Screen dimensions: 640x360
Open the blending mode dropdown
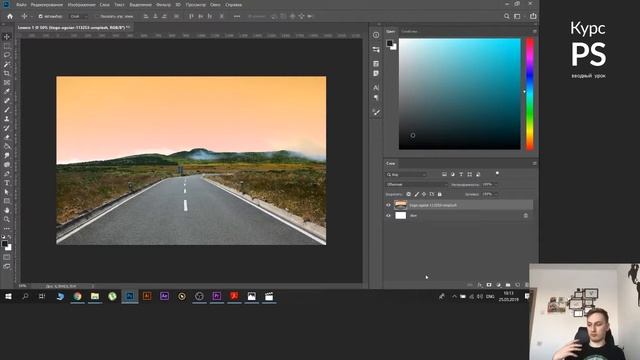click(416, 184)
